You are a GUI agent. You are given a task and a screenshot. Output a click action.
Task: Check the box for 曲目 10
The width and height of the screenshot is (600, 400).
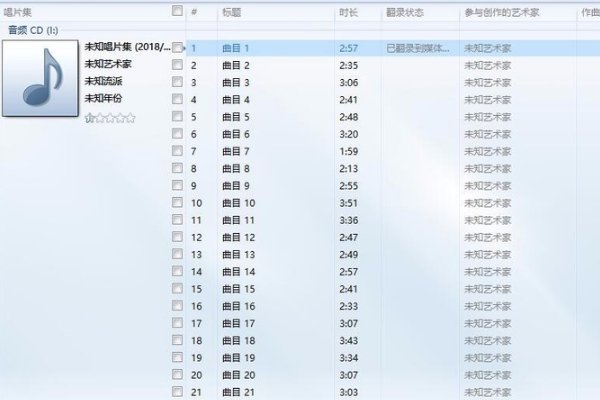coord(177,202)
